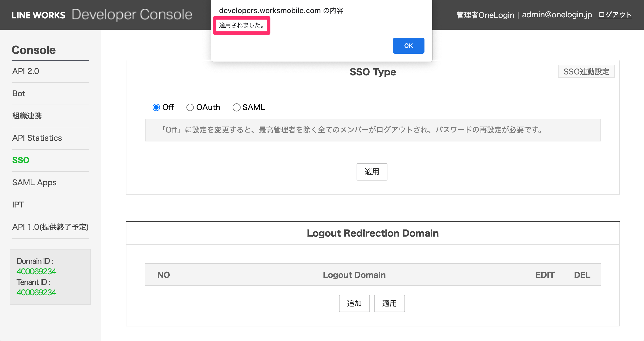Apply the SSO Type setting with 適用
This screenshot has height=341, width=644.
tap(372, 172)
